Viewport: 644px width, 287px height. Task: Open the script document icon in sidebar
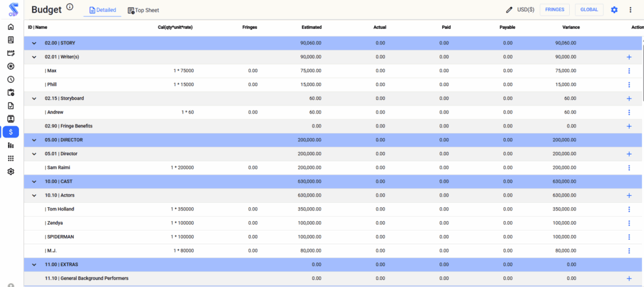11,40
